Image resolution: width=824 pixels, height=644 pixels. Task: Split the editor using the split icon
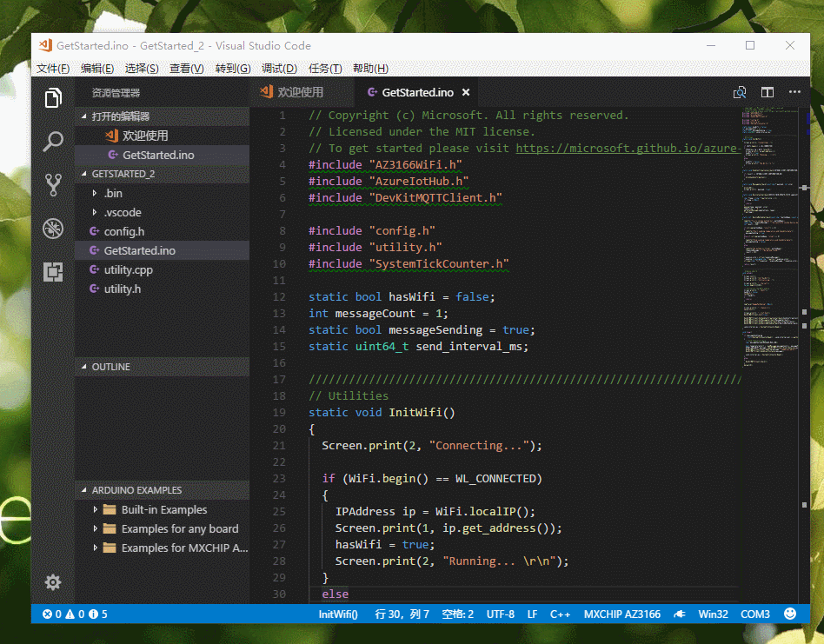pyautogui.click(x=766, y=92)
